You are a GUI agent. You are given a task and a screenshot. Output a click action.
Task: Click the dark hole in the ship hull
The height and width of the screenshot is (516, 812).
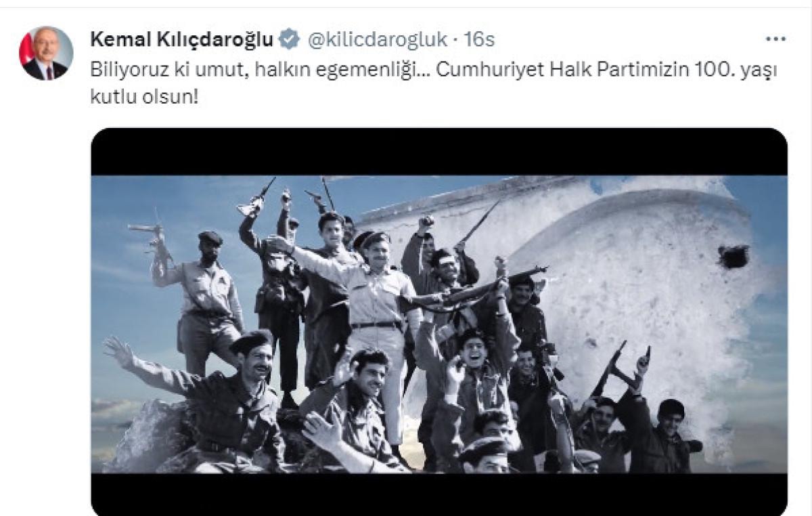tap(734, 256)
